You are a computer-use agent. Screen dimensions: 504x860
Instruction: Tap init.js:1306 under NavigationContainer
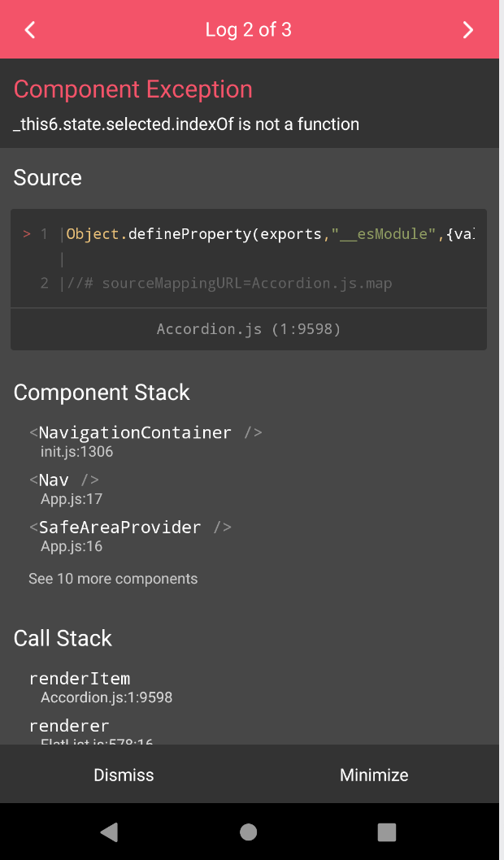[77, 451]
